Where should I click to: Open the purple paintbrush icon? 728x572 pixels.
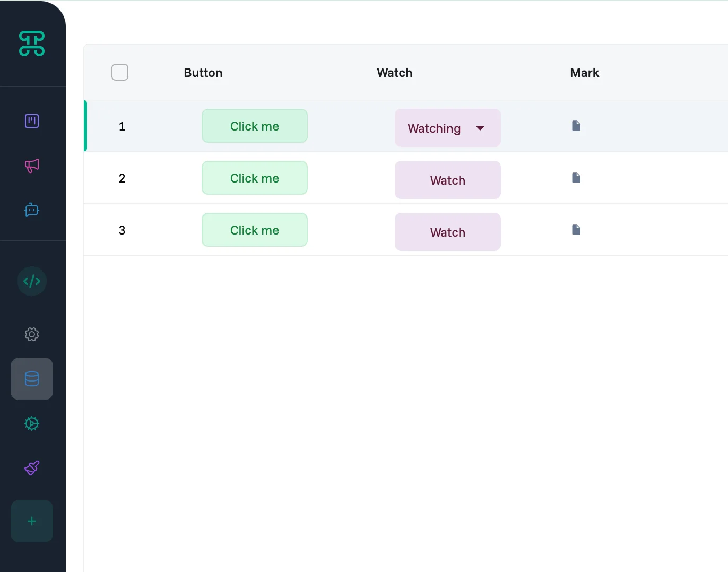32,468
